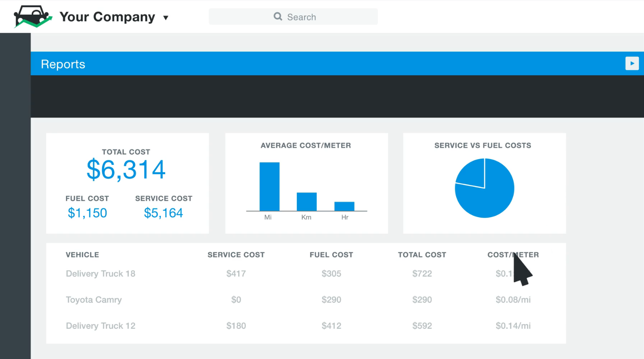644x359 pixels.
Task: Click Toyota Camry service cost $0
Action: coord(236,300)
